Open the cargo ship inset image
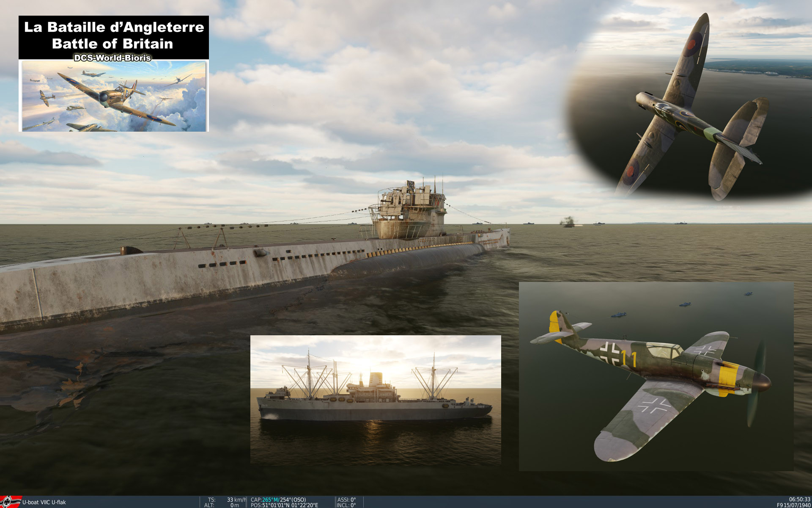The width and height of the screenshot is (812, 508). click(x=376, y=400)
